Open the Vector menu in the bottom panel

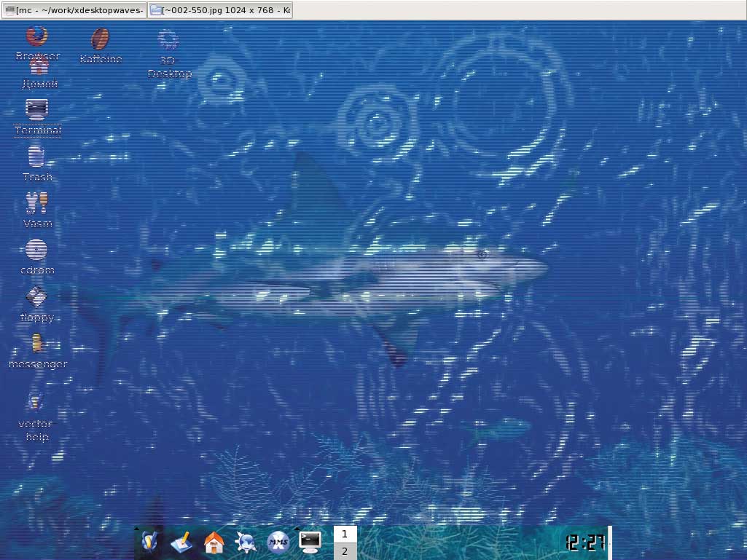(x=149, y=542)
